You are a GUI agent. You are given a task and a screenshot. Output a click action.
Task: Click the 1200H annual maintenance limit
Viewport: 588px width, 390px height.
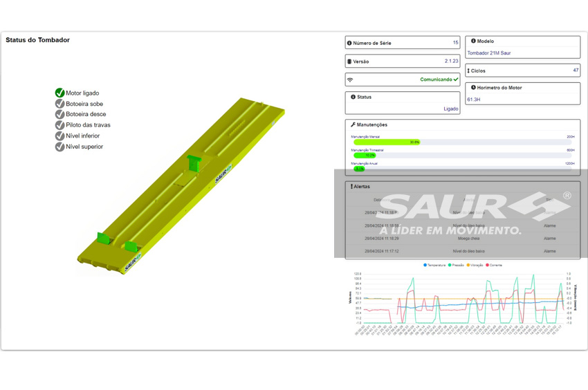tap(569, 163)
